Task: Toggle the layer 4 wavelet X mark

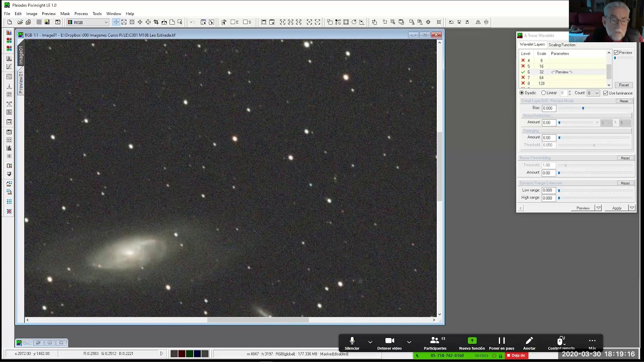Action: coord(523,60)
